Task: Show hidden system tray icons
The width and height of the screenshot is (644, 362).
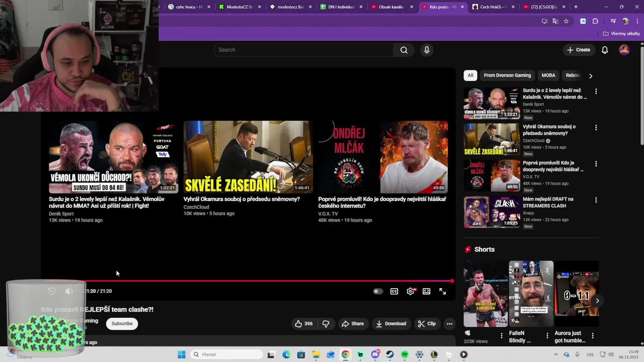Action: click(x=556, y=354)
